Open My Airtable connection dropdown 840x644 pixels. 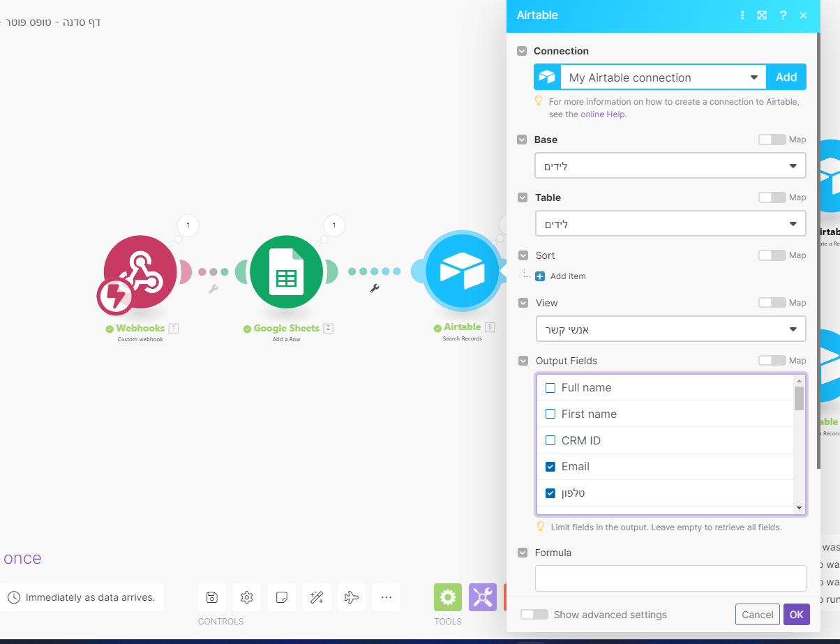663,77
